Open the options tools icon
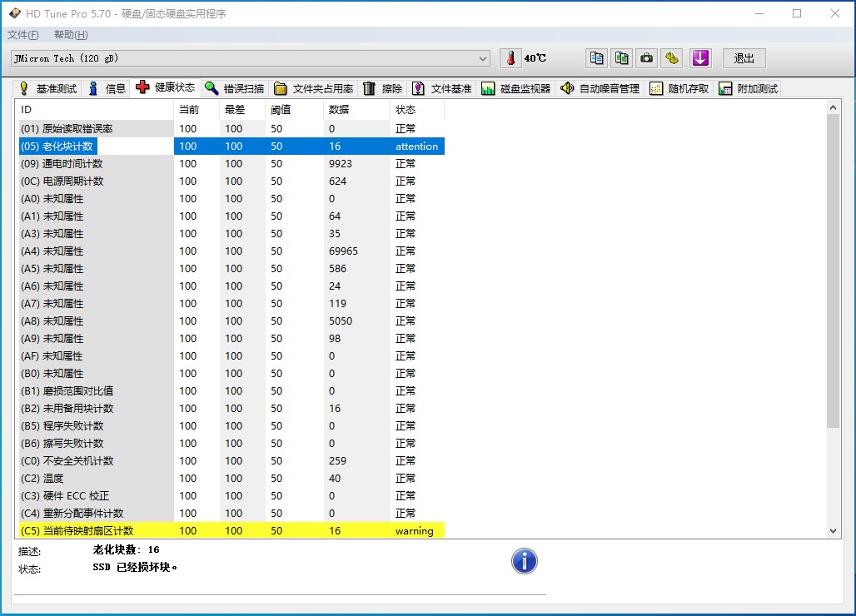 672,58
